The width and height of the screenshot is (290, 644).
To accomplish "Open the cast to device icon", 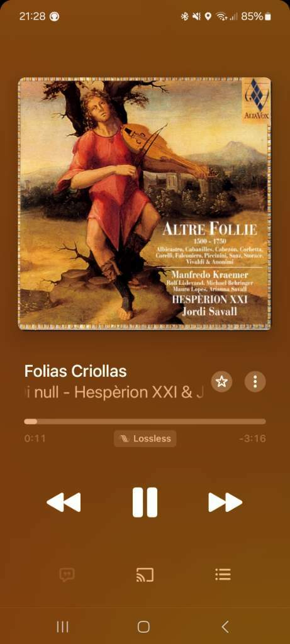I will coord(145,575).
